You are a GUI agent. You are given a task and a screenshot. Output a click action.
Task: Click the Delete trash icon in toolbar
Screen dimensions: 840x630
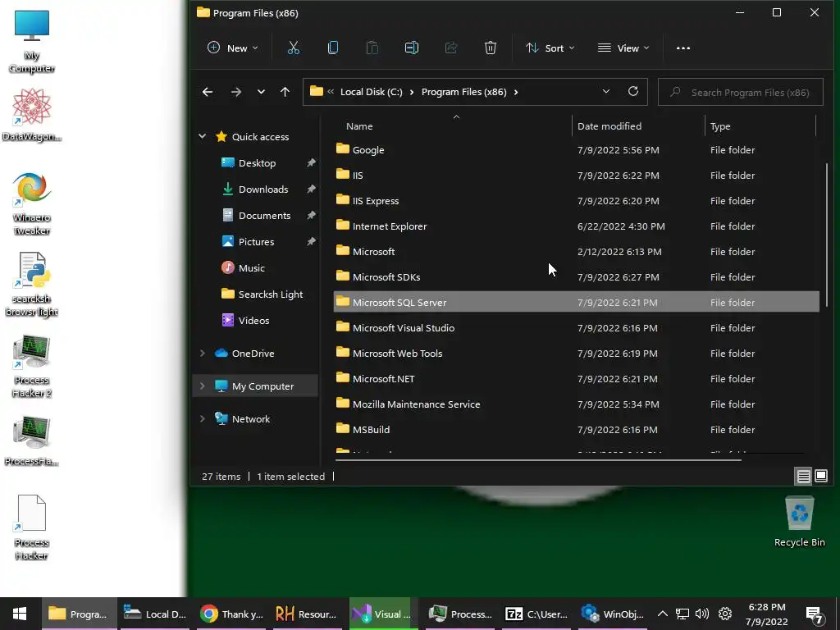click(x=491, y=48)
